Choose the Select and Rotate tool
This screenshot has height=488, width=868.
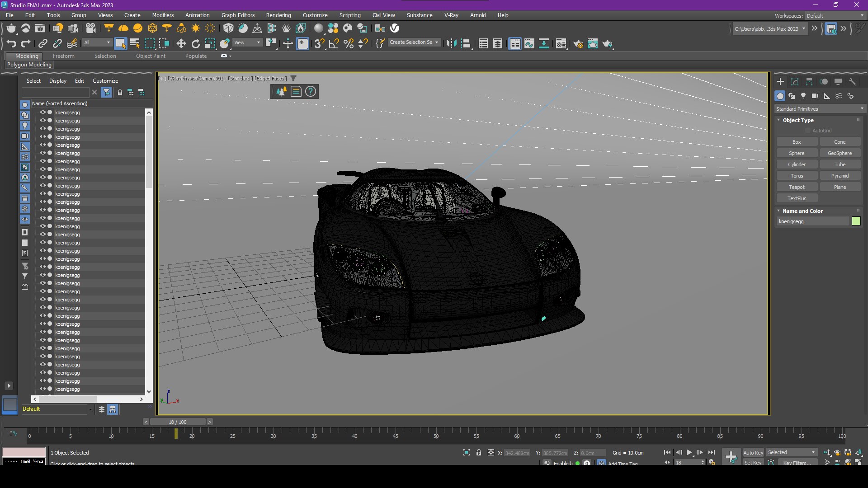point(196,44)
